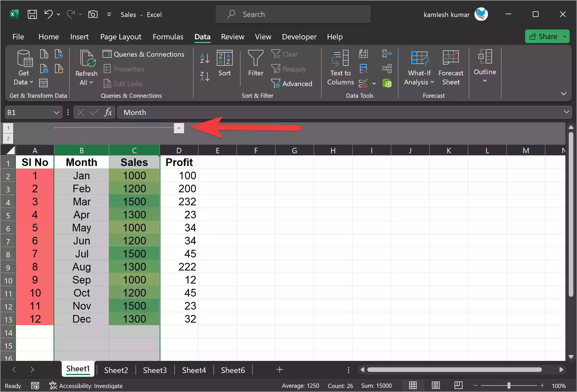577x392 pixels.
Task: Select outline level 1 button
Action: 8,128
